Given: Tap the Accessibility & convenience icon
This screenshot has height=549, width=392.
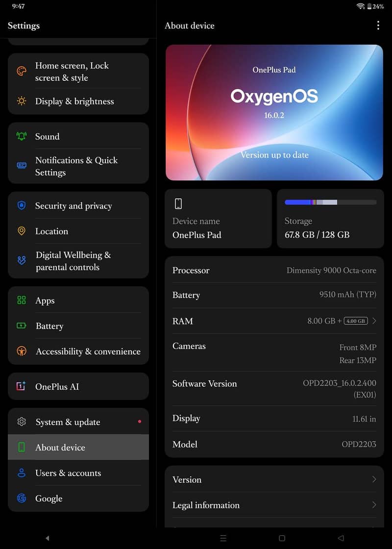Looking at the screenshot, I should pos(22,351).
